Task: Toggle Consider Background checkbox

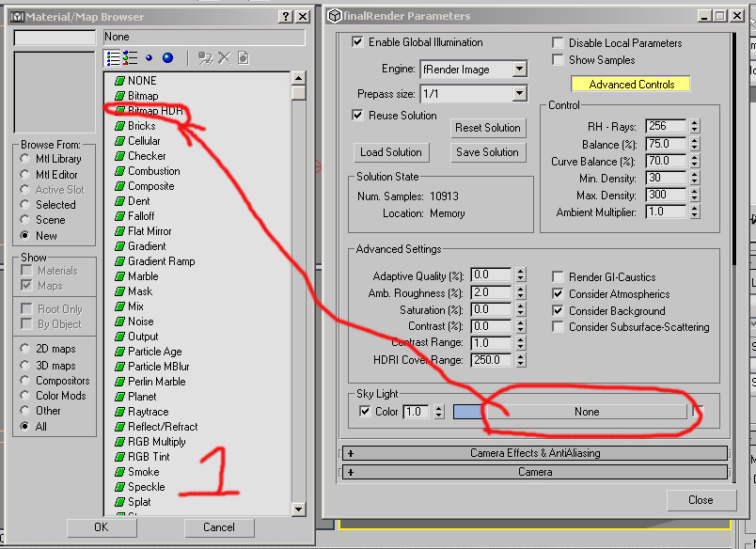Action: point(558,310)
